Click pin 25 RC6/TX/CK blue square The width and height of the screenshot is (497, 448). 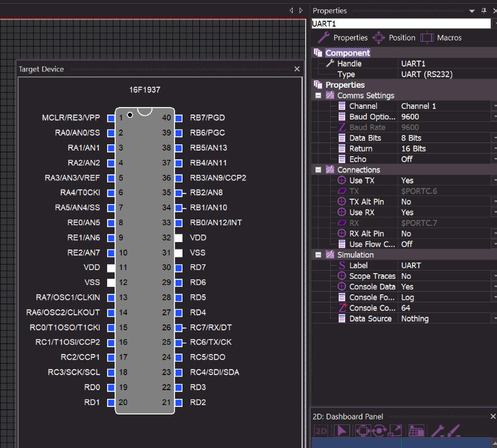(179, 343)
